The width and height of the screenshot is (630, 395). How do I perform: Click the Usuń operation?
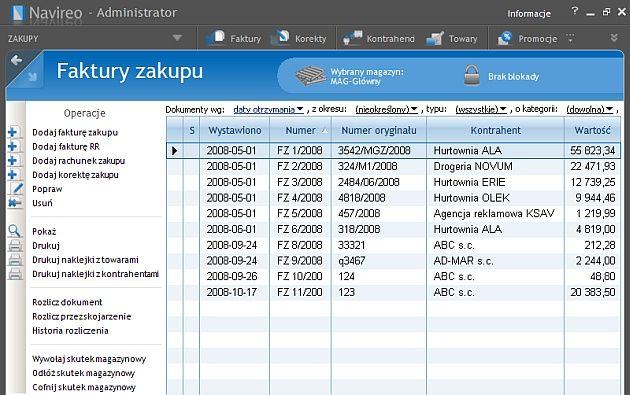(x=42, y=203)
